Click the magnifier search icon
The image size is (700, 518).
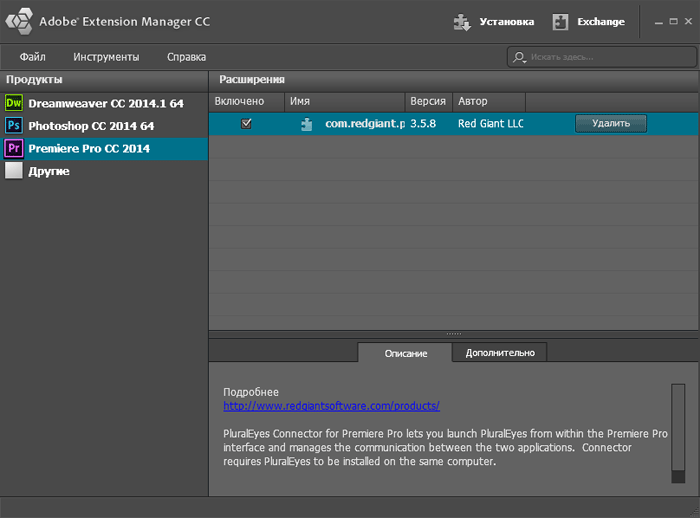point(519,57)
